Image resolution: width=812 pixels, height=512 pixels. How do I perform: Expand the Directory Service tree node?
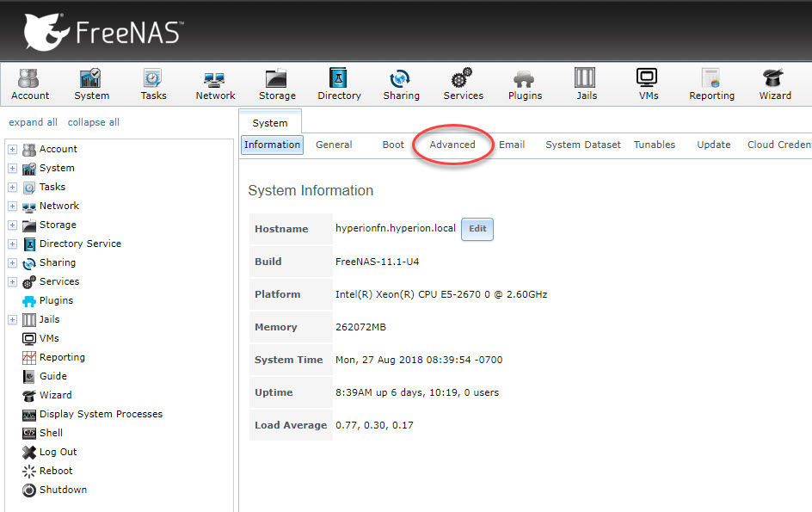point(12,244)
